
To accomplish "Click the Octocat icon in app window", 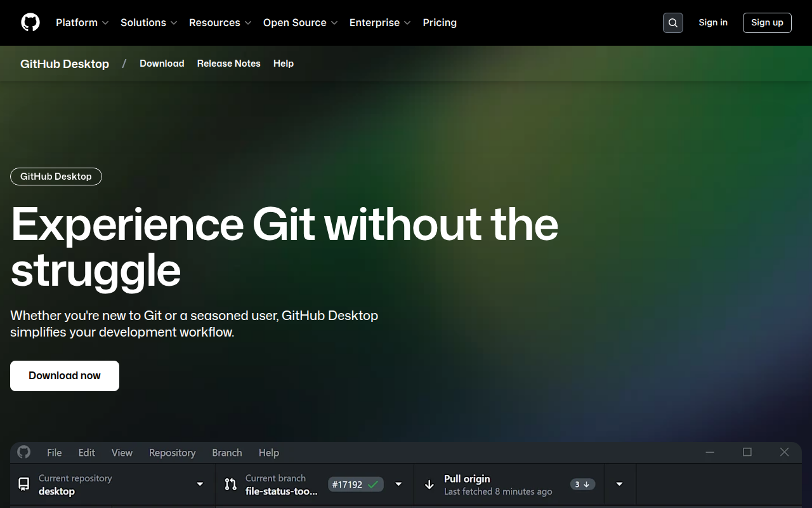I will tap(23, 452).
